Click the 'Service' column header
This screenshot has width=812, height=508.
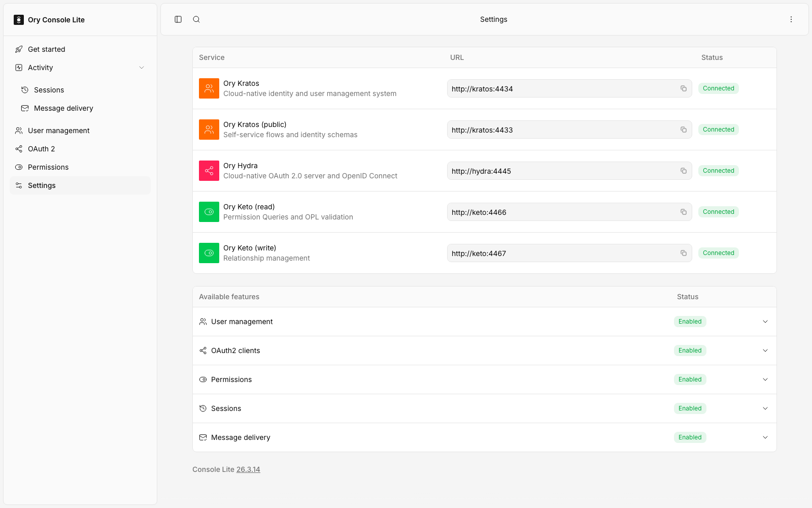tap(212, 57)
